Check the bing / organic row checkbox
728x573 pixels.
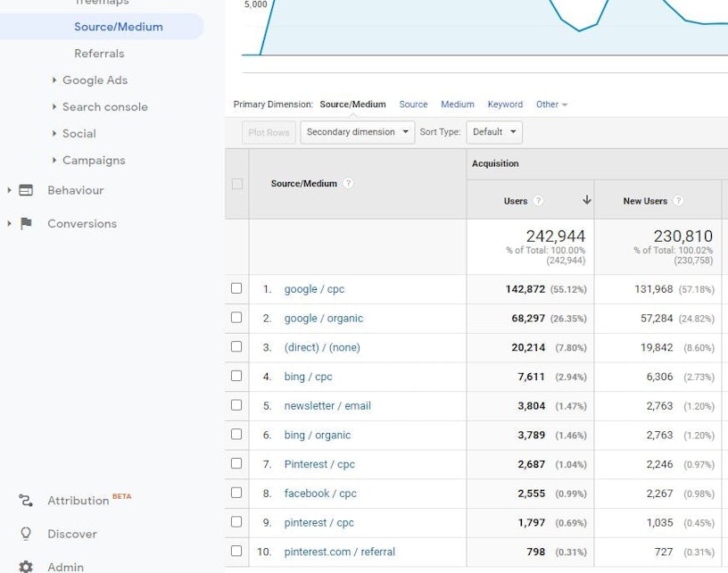pos(236,434)
